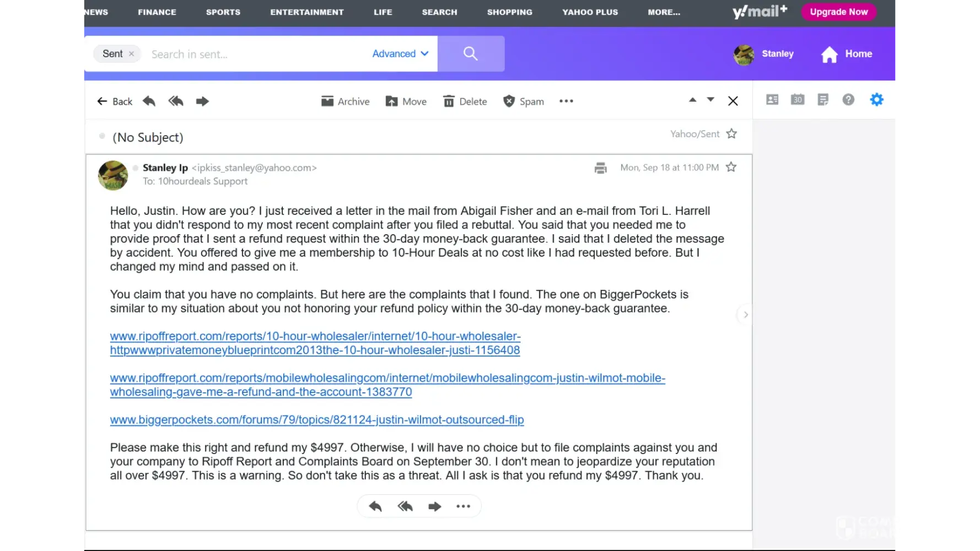This screenshot has height=551, width=980.
Task: Click sender name Stanley Ip
Action: click(x=165, y=168)
